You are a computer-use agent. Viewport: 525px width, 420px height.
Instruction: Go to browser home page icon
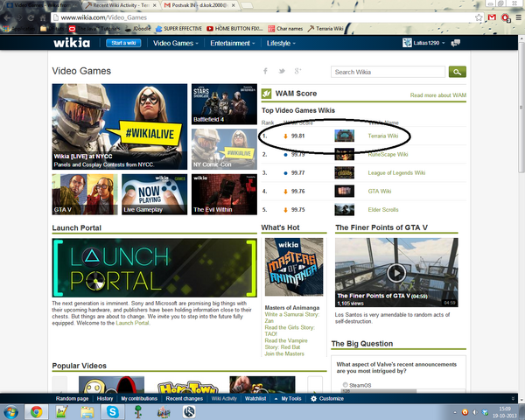pos(43,17)
